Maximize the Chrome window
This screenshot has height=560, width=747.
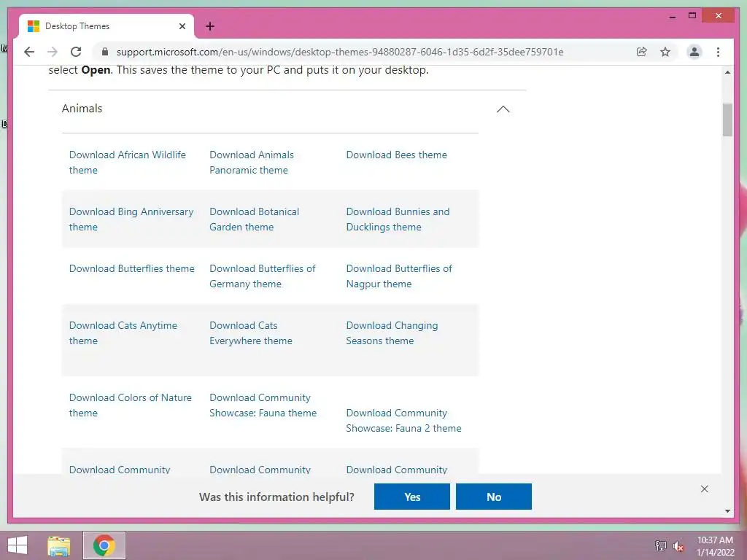click(692, 16)
